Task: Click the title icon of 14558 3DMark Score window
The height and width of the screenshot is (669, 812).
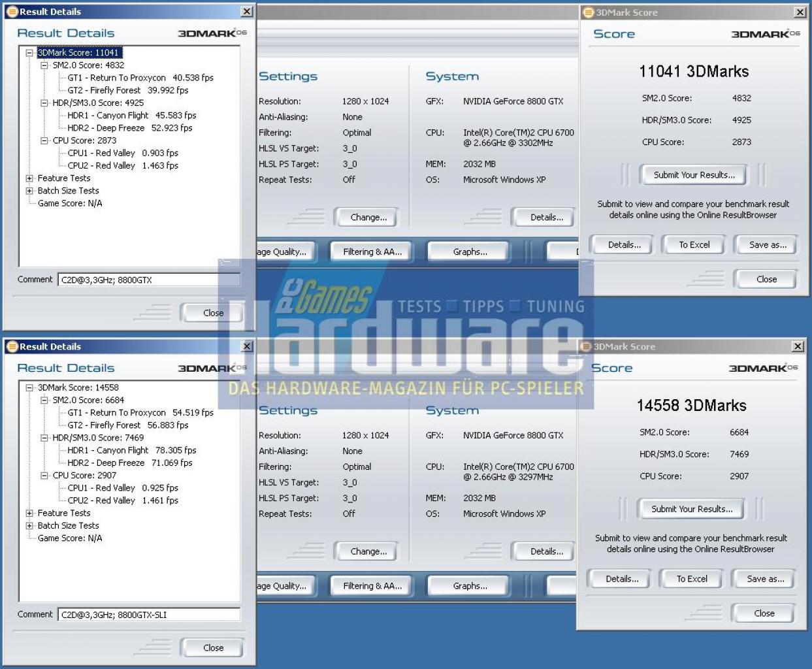Action: [x=586, y=347]
